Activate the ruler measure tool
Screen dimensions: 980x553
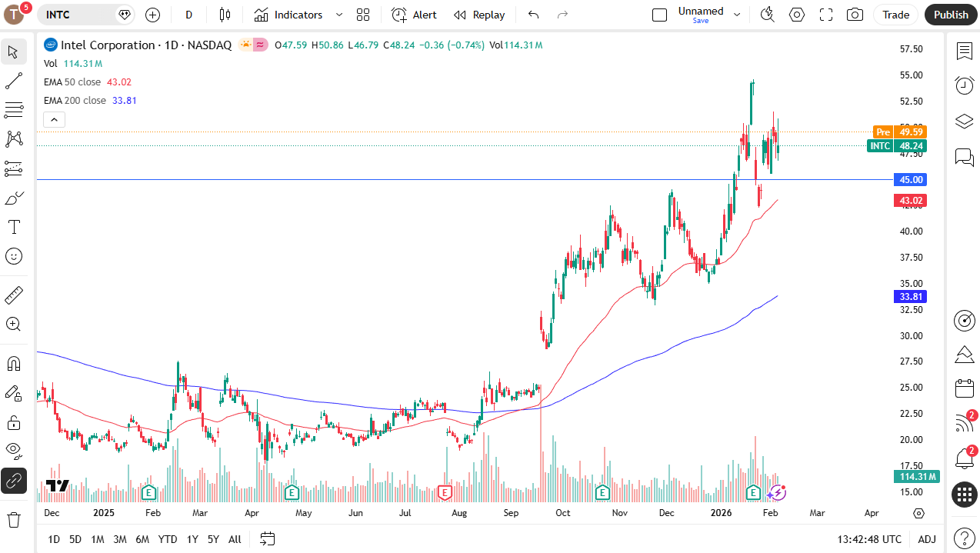[14, 295]
